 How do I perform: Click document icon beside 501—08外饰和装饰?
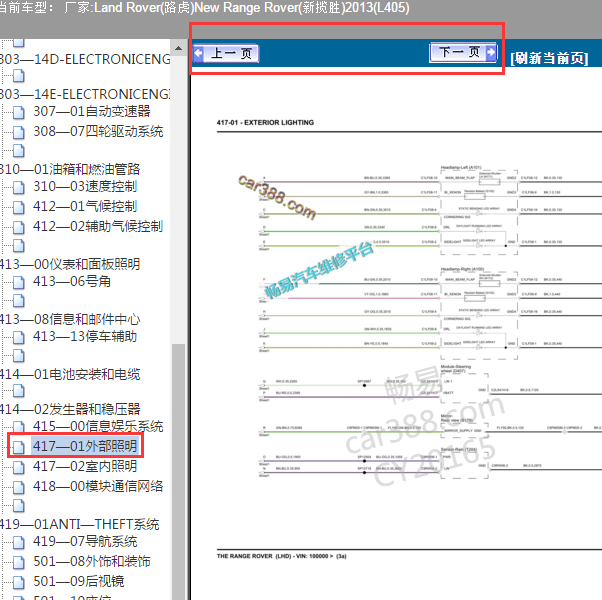(x=18, y=562)
